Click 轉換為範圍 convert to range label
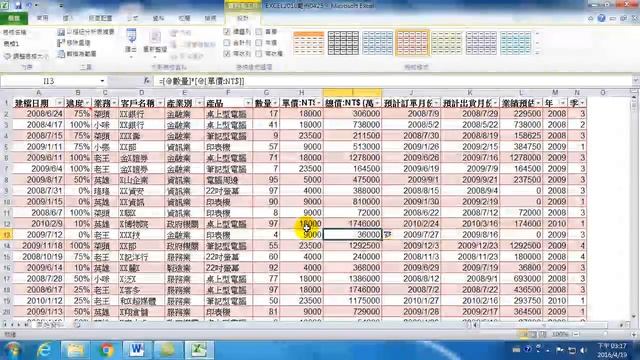The width and height of the screenshot is (640, 360). pyautogui.click(x=82, y=53)
